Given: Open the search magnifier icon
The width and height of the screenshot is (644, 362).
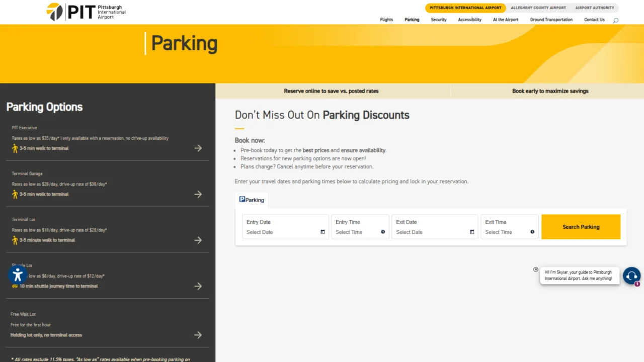Looking at the screenshot, I should [615, 21].
